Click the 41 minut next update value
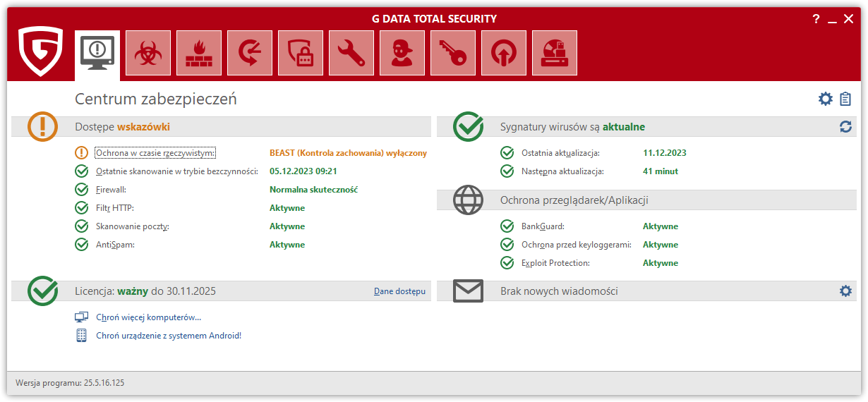The image size is (868, 402). (x=661, y=171)
